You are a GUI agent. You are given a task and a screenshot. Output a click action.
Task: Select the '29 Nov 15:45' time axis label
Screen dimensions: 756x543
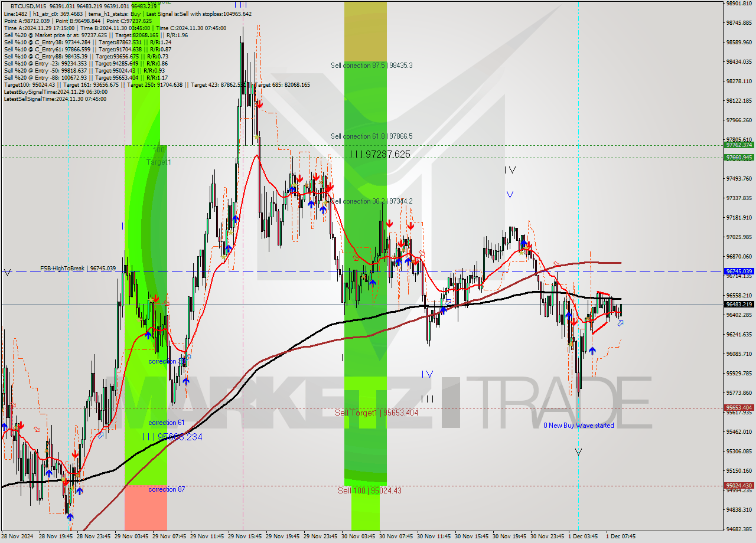[244, 537]
